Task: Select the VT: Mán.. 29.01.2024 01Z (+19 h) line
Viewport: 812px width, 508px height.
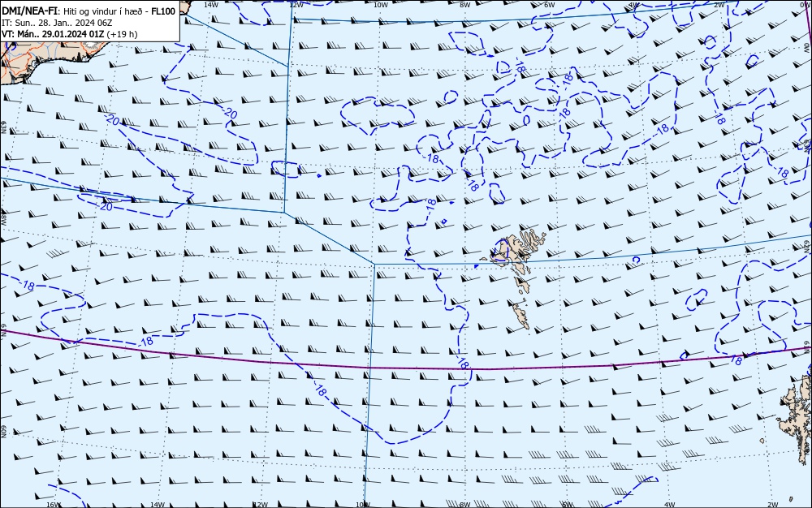Action: tap(69, 34)
